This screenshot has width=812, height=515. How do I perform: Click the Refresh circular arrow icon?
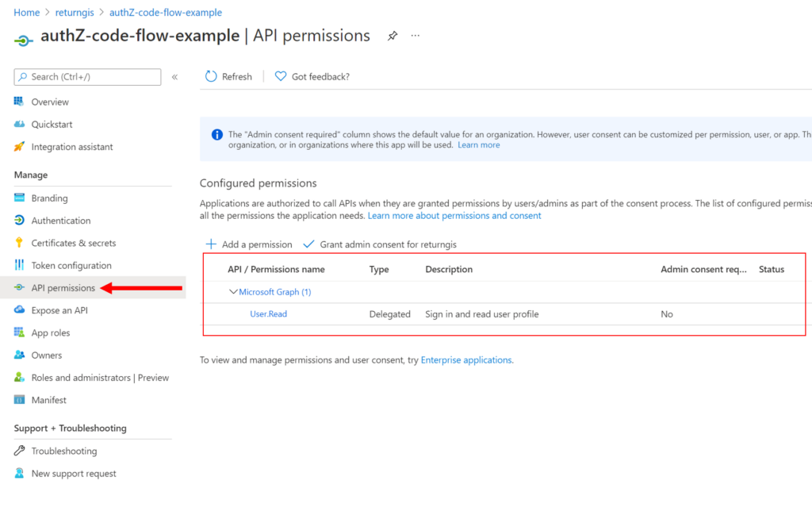[x=211, y=76]
